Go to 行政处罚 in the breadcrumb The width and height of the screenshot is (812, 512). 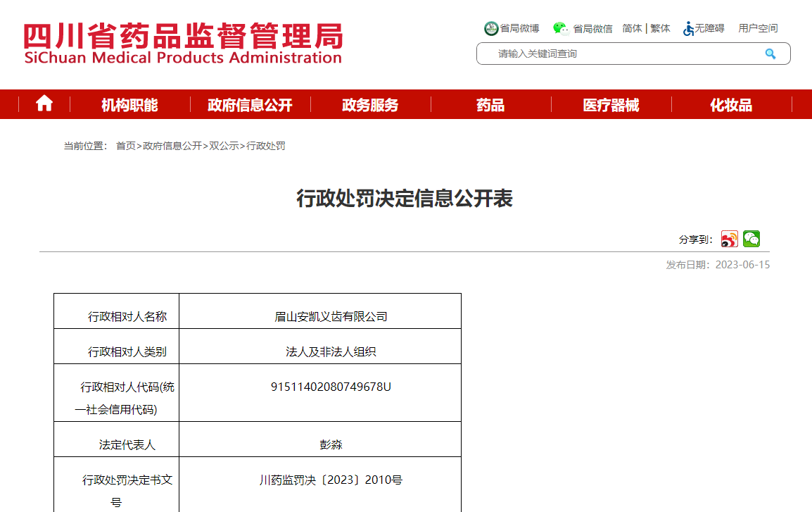coord(266,146)
